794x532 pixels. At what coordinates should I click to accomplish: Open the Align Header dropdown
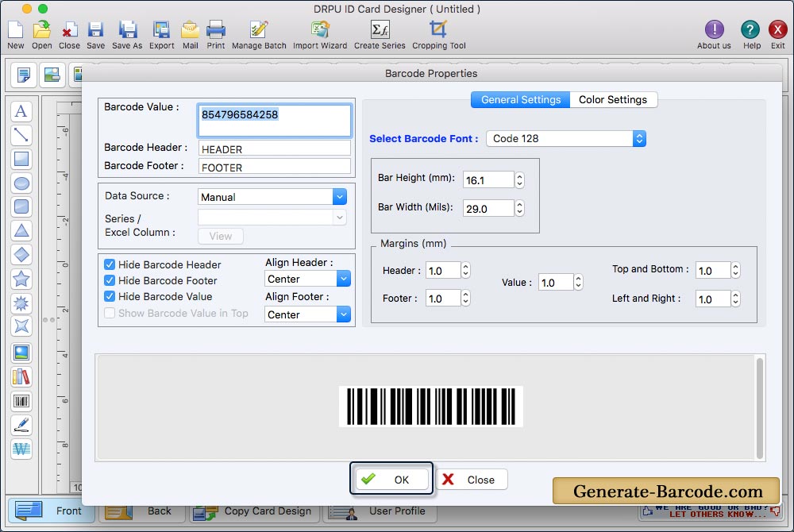307,279
